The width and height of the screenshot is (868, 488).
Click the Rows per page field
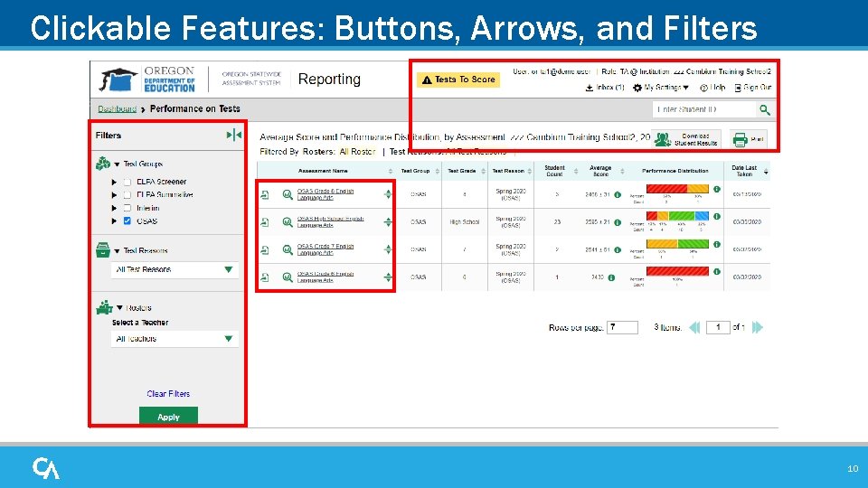coord(622,327)
